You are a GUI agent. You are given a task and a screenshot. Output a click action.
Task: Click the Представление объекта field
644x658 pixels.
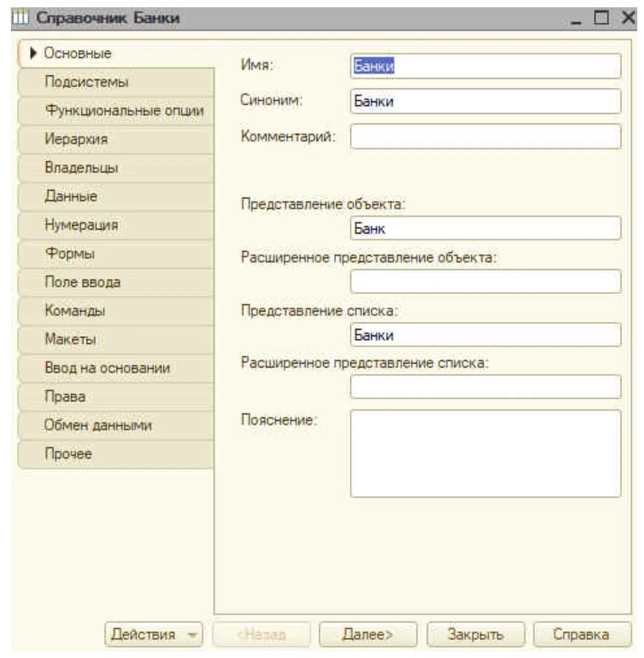[485, 228]
